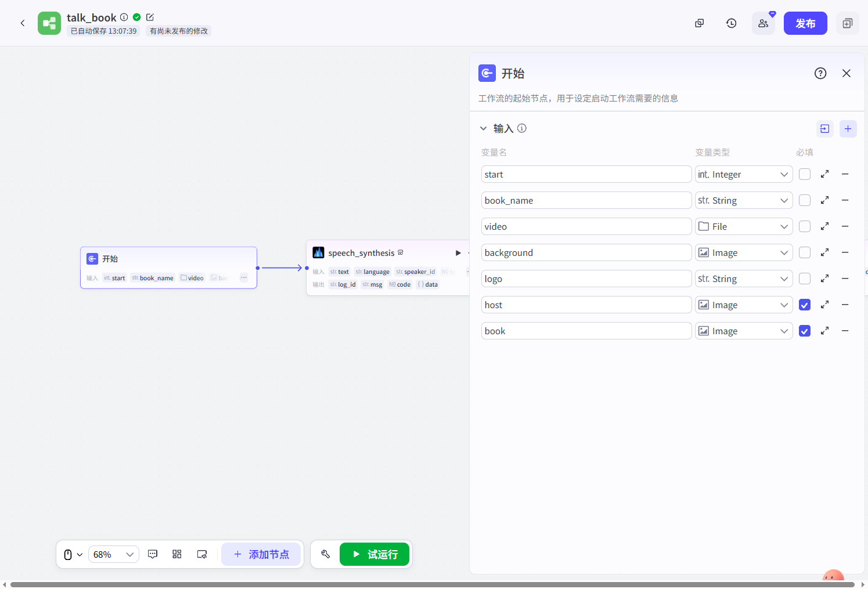
Task: Collapse the 输入 section
Action: click(x=483, y=128)
